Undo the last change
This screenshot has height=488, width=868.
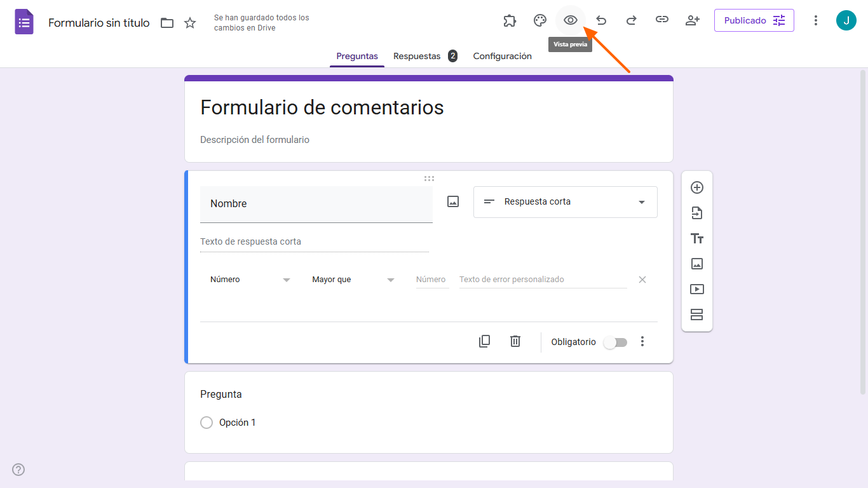600,20
